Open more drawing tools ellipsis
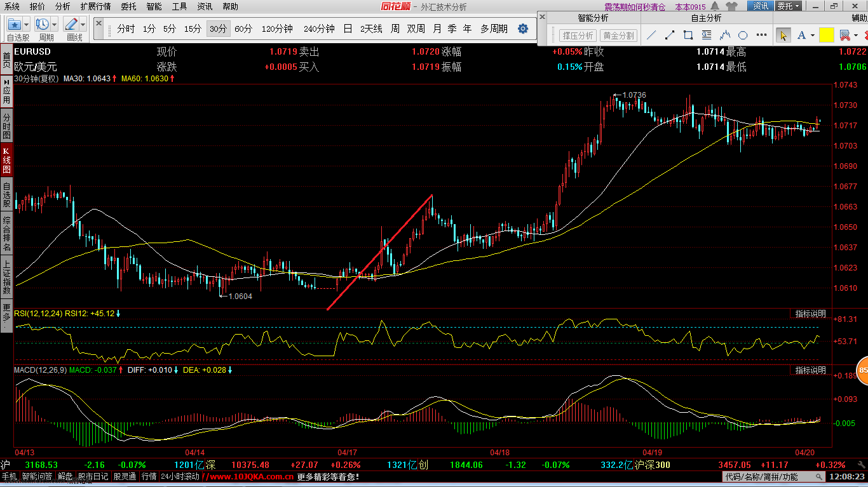The image size is (868, 487). pos(760,36)
